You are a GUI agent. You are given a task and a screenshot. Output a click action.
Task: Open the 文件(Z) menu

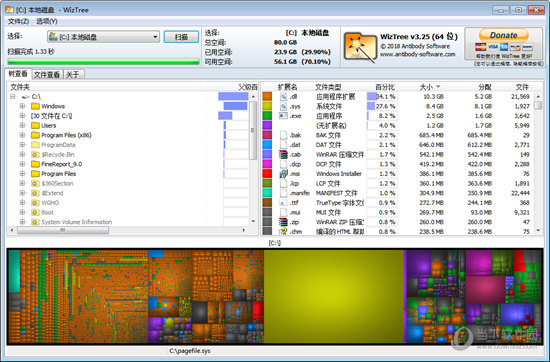coord(18,21)
